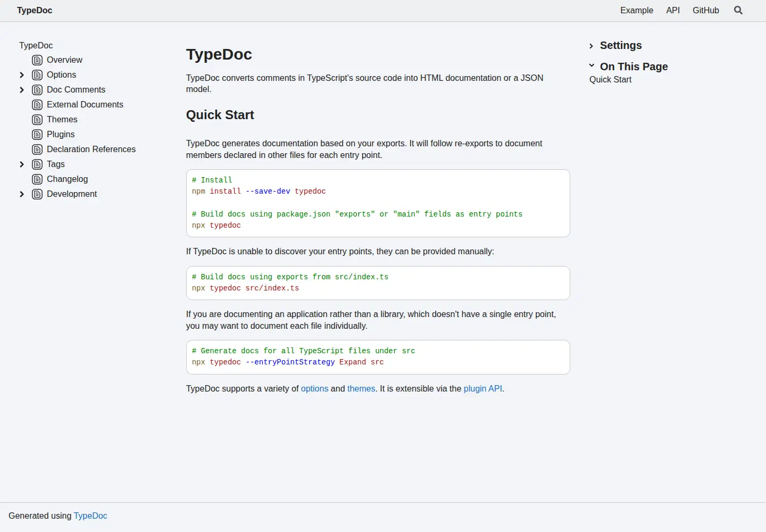Click the Quick Start heading

[x=220, y=115]
